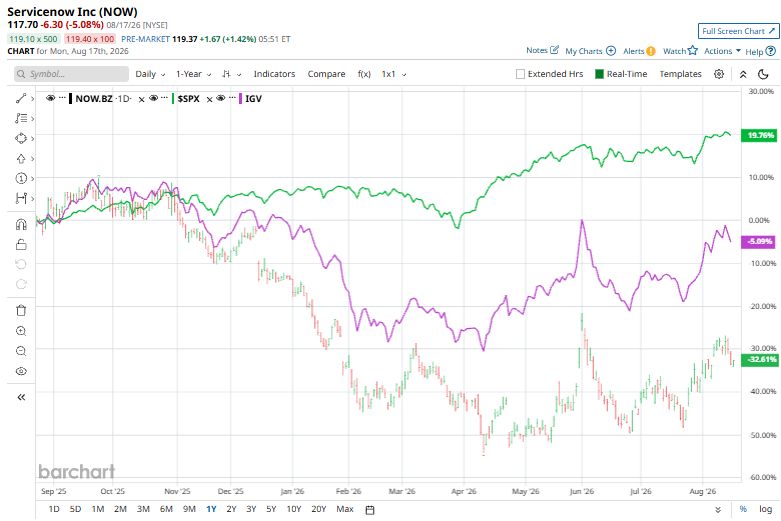Select the arrow marker tool
The width and height of the screenshot is (781, 521).
[20, 158]
